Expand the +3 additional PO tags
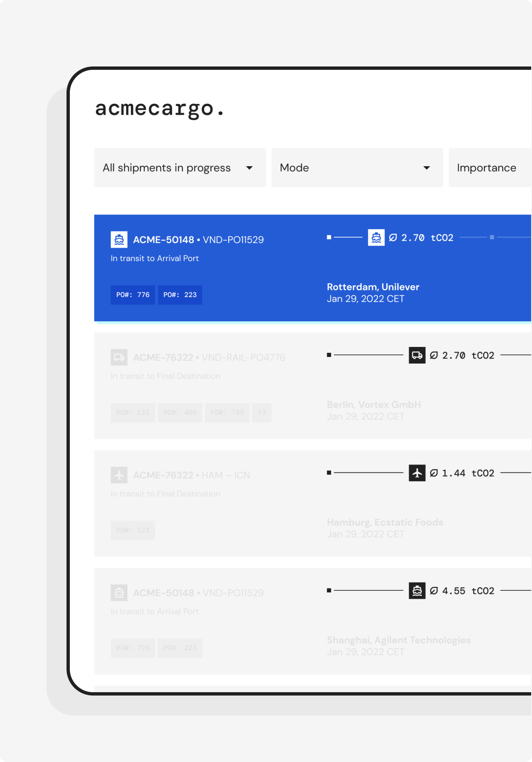Image resolution: width=532 pixels, height=762 pixels. click(x=262, y=413)
